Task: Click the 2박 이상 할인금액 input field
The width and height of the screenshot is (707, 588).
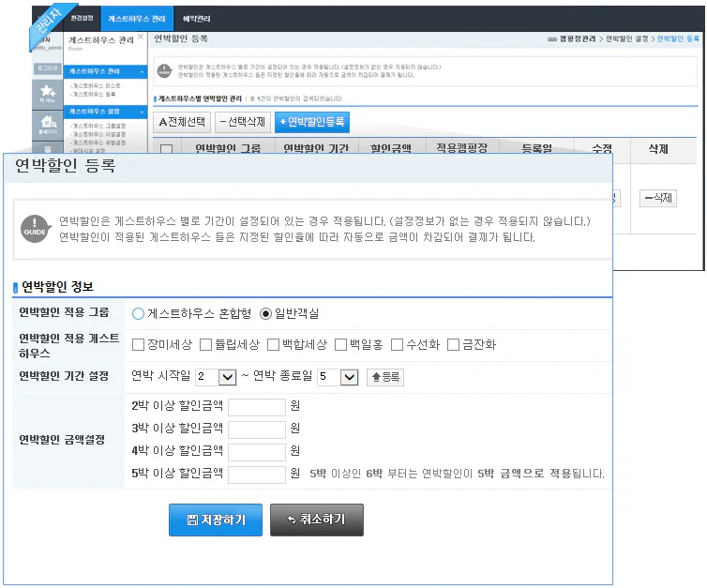Action: [257, 407]
